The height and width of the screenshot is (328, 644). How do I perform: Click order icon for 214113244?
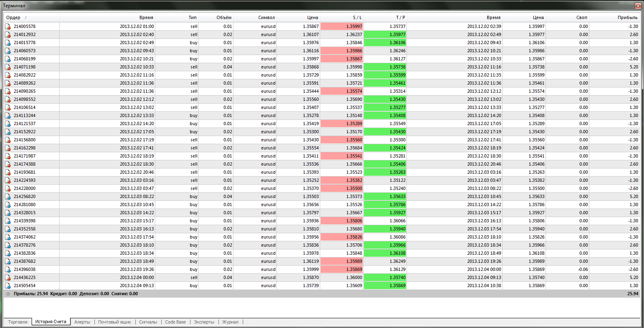pyautogui.click(x=8, y=115)
